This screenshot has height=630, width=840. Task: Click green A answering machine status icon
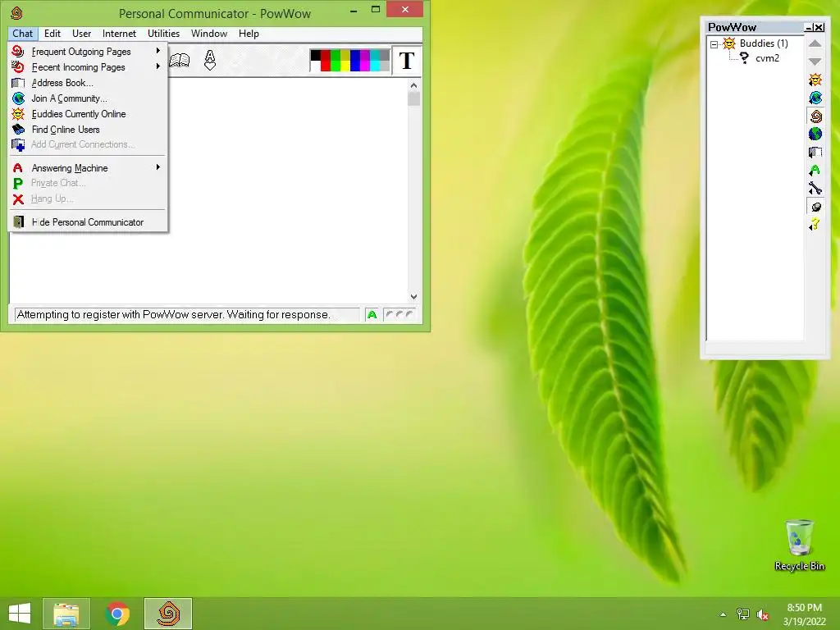(372, 314)
